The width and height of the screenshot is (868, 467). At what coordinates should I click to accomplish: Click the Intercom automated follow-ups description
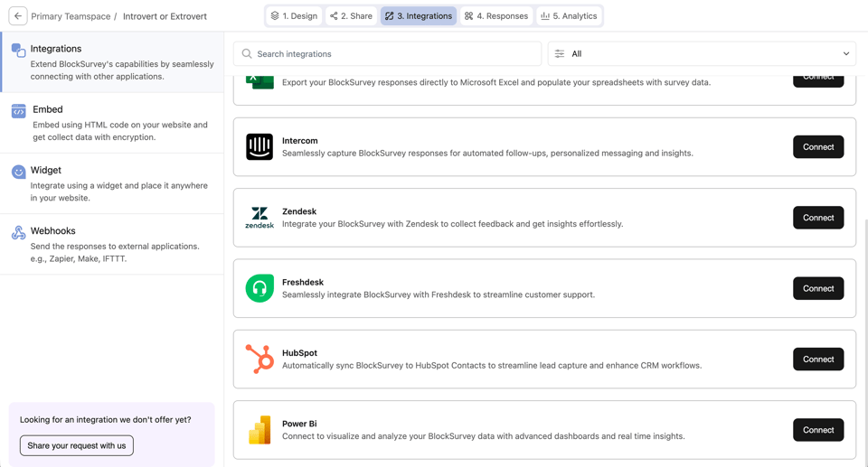click(x=487, y=153)
